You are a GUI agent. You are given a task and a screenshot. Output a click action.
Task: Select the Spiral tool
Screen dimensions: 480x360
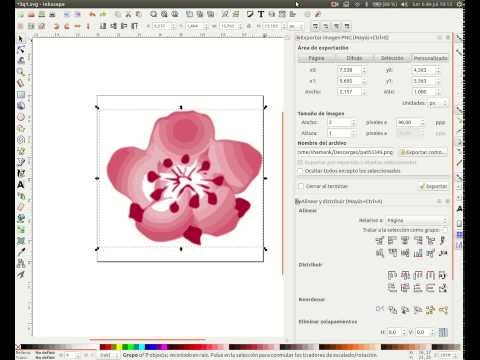(21, 140)
